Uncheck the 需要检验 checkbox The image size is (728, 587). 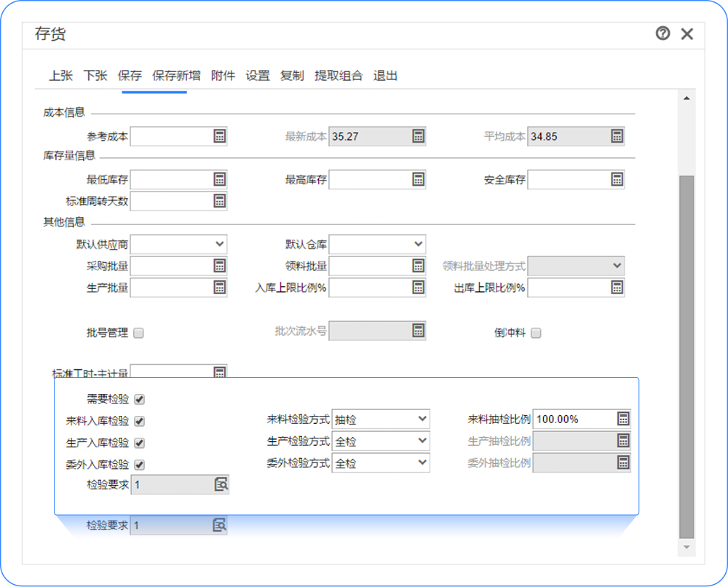point(140,399)
